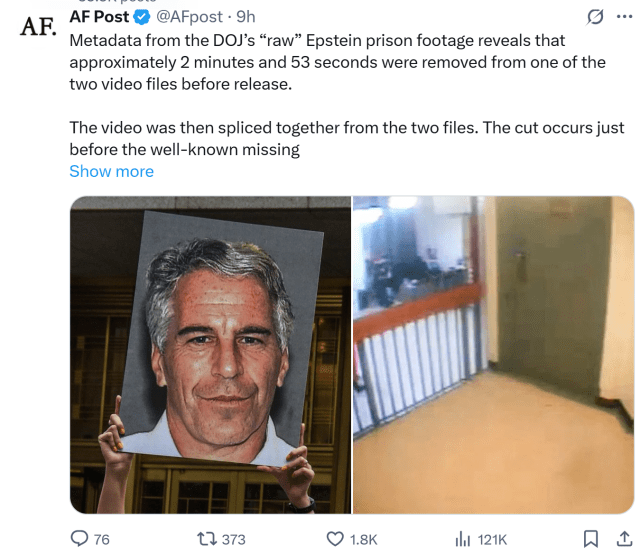This screenshot has height=555, width=640.
Task: Open the prison hallway footage image
Action: tap(493, 355)
